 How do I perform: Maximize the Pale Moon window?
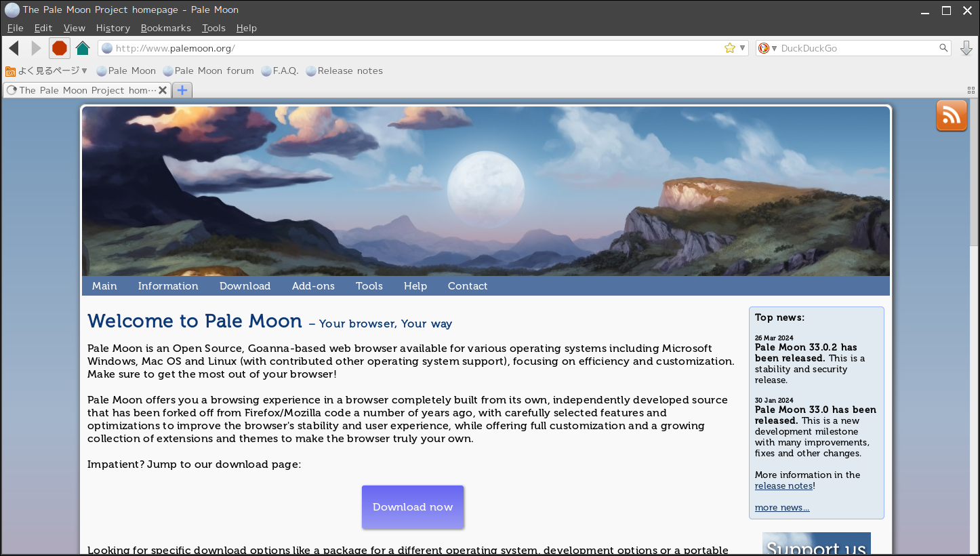click(x=947, y=10)
